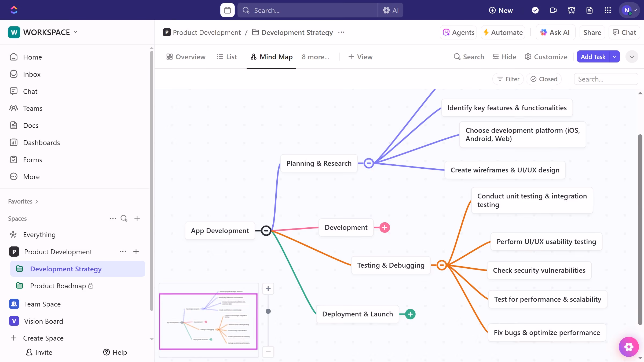Select Development Strategy folder
The image size is (644, 362).
pos(78,269)
